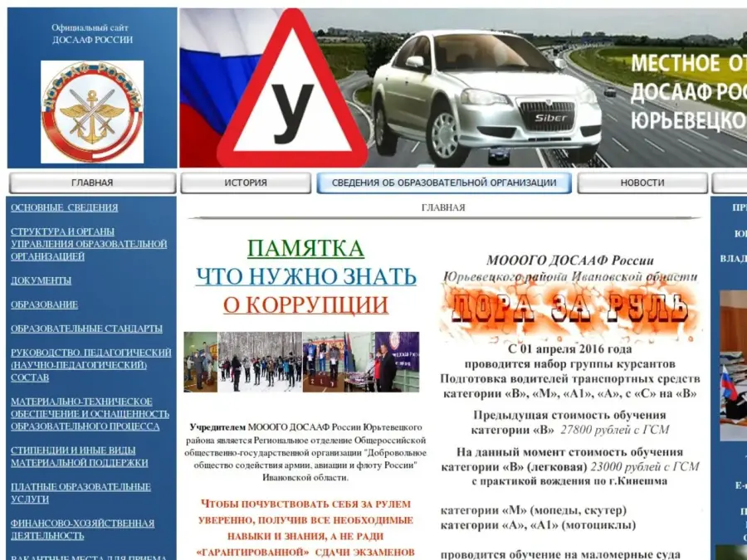This screenshot has height=560, width=747.
Task: Open the 'Главная' navigation tab
Action: pos(92,183)
